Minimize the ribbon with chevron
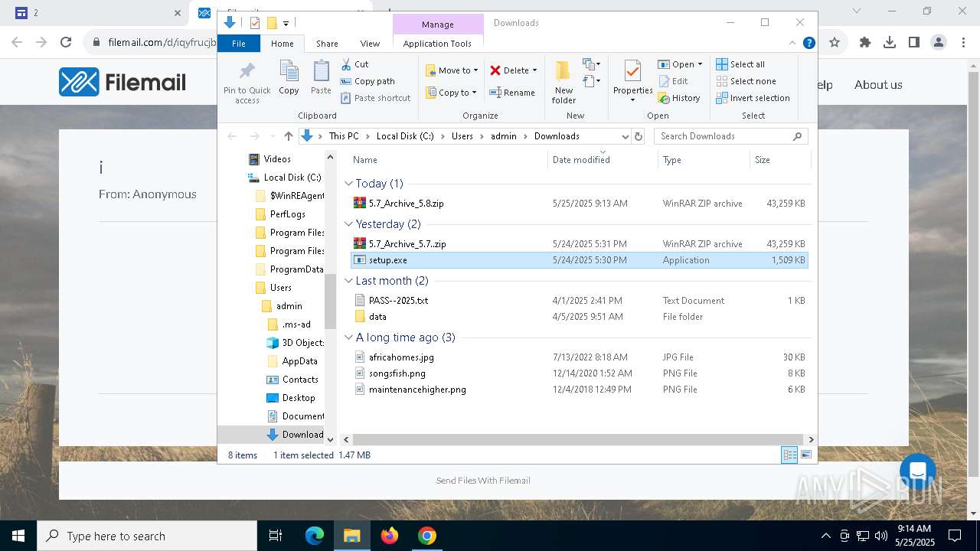Viewport: 980px width, 551px height. pyautogui.click(x=793, y=44)
